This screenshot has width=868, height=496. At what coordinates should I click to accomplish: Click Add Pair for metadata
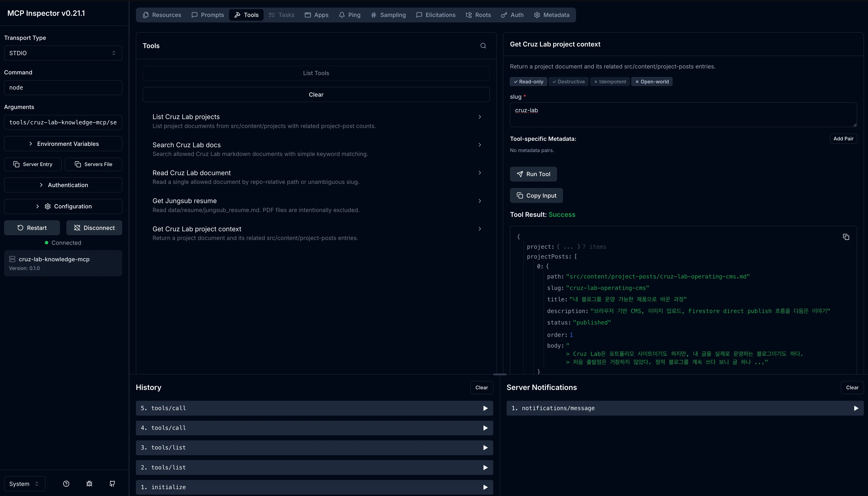point(843,139)
